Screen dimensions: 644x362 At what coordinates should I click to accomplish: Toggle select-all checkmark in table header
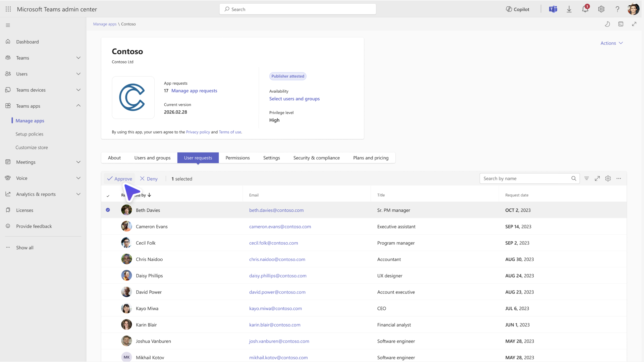108,196
